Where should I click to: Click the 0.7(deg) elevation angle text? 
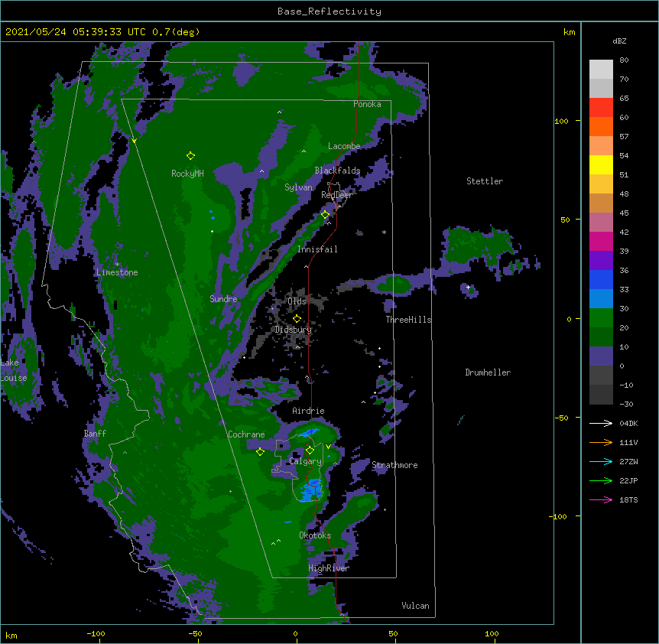coord(176,32)
